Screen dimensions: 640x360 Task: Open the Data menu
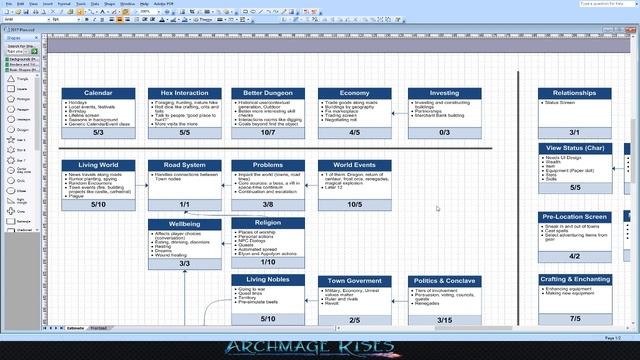point(95,4)
